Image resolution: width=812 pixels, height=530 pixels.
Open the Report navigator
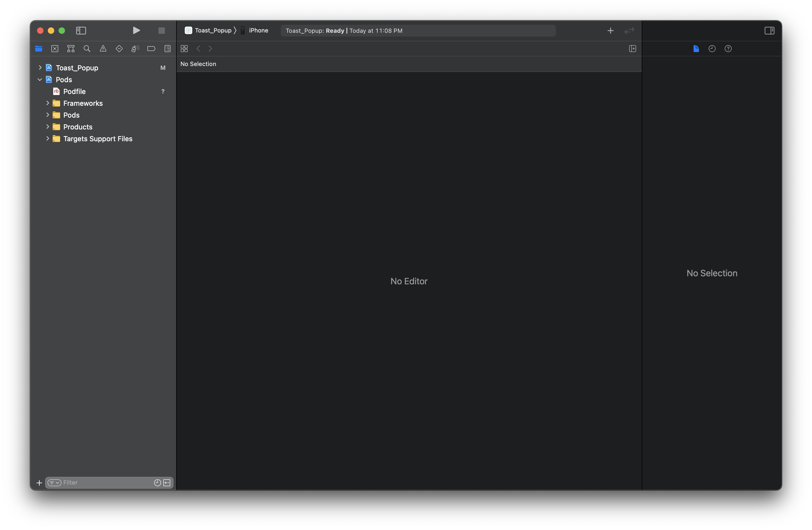point(167,49)
